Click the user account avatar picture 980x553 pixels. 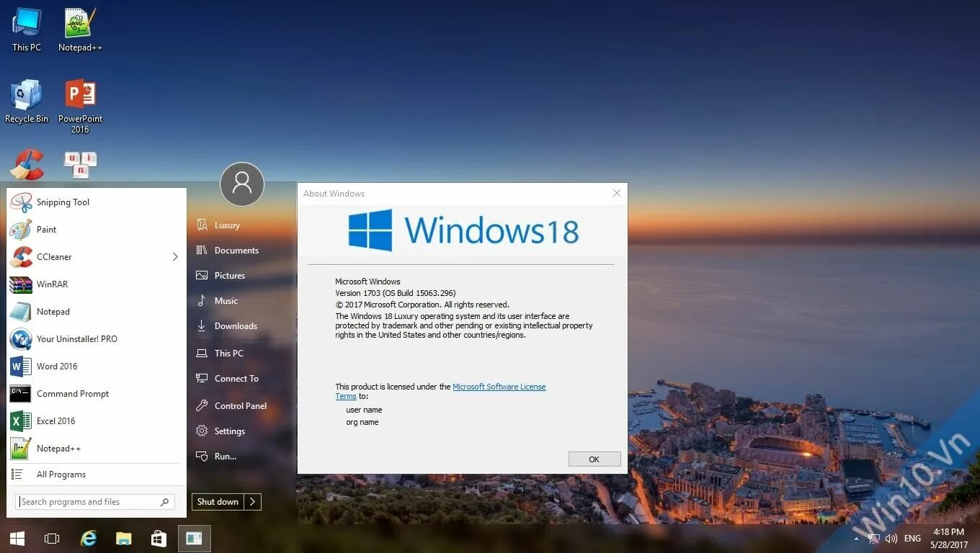(x=242, y=184)
